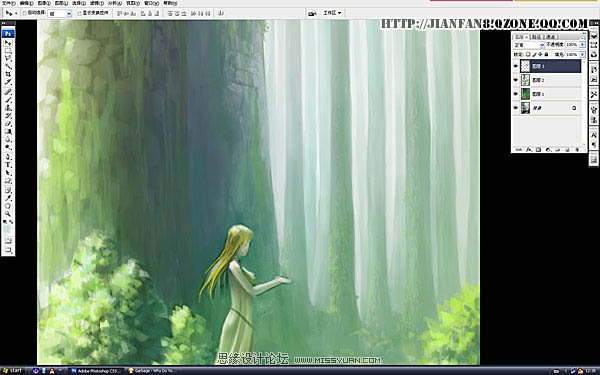Click the delete layer trash icon
The image size is (600, 375).
click(577, 150)
